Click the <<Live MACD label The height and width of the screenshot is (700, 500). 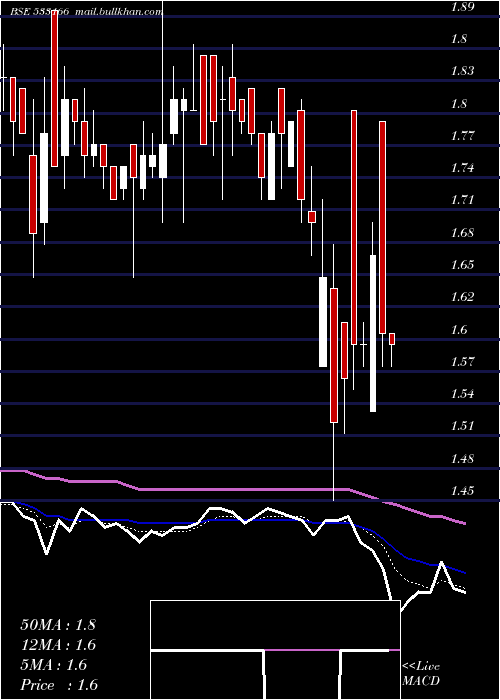[421, 674]
